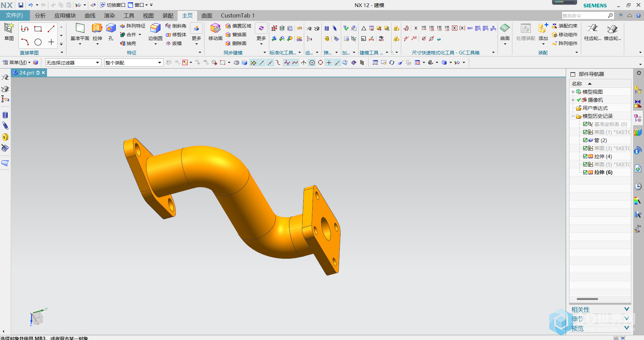Viewport: 644px width, 340px height.
Task: Select the Rectangle sketch tool
Action: tap(38, 29)
